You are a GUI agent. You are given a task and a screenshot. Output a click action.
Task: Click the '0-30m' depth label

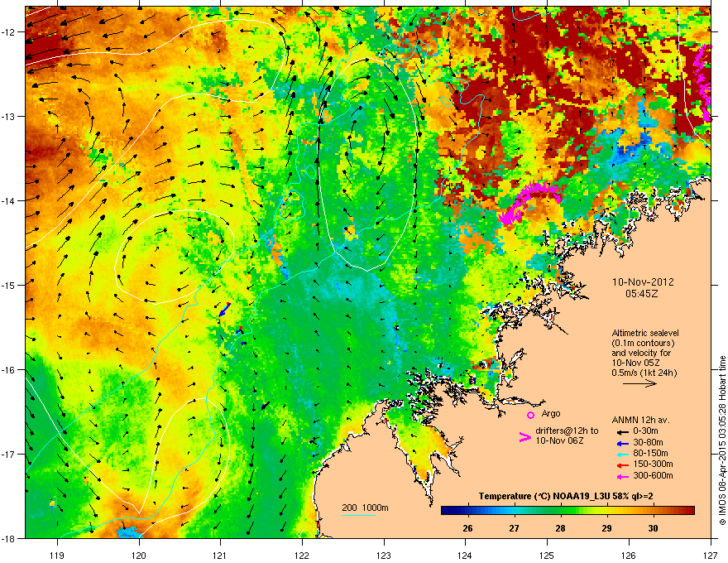click(x=645, y=431)
